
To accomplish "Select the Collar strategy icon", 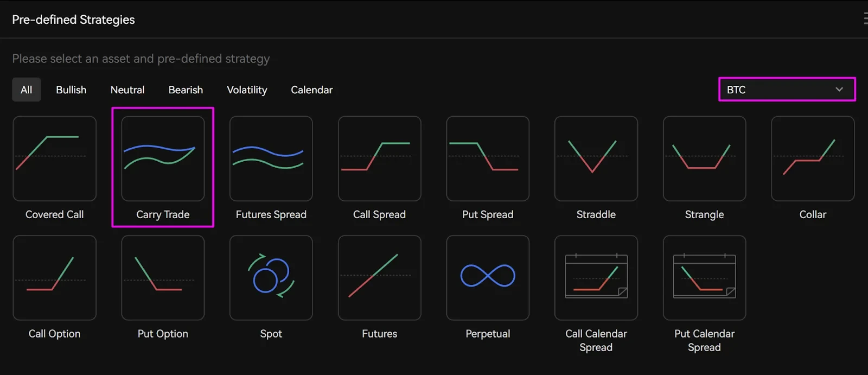I will [x=813, y=158].
